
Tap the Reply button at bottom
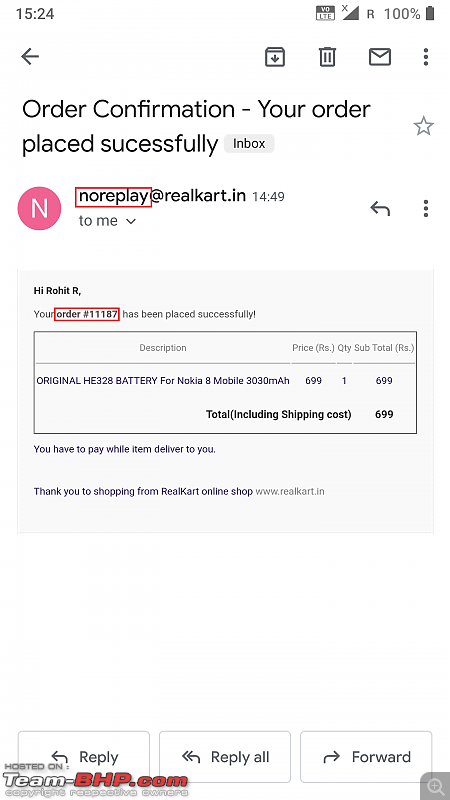tap(84, 757)
